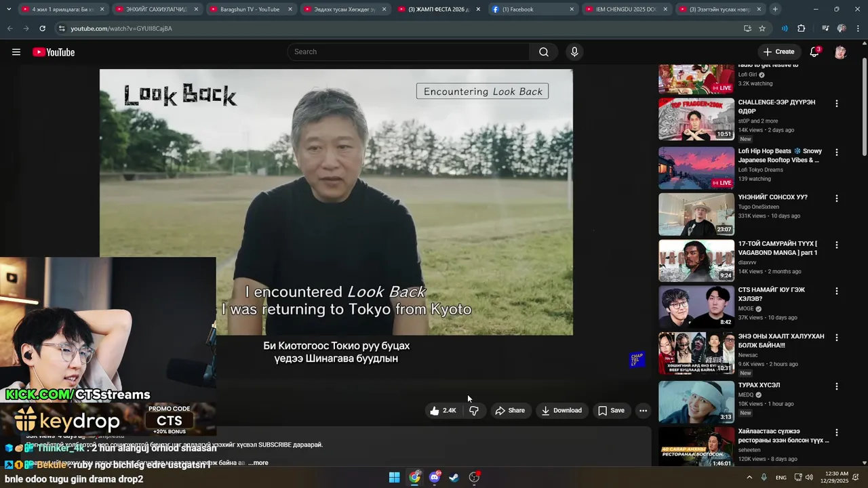
Task: Open ҮНЭНИЙГ СОНСОХ УУ? video title
Action: (772, 197)
